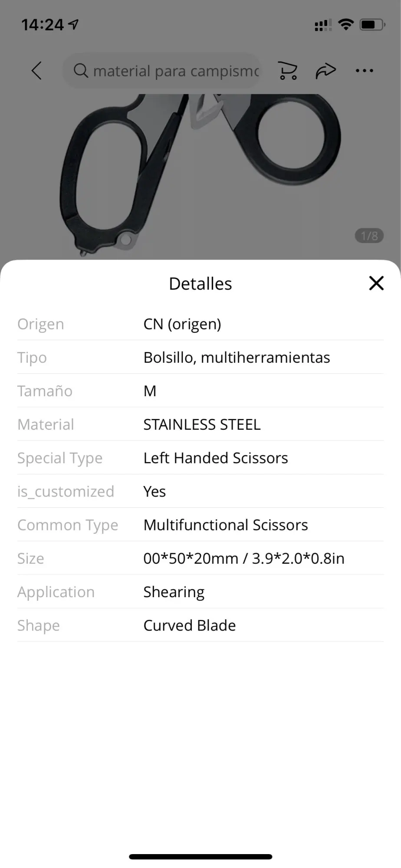Open the three-dot more options menu
Screen dimensions: 401x868
(364, 71)
